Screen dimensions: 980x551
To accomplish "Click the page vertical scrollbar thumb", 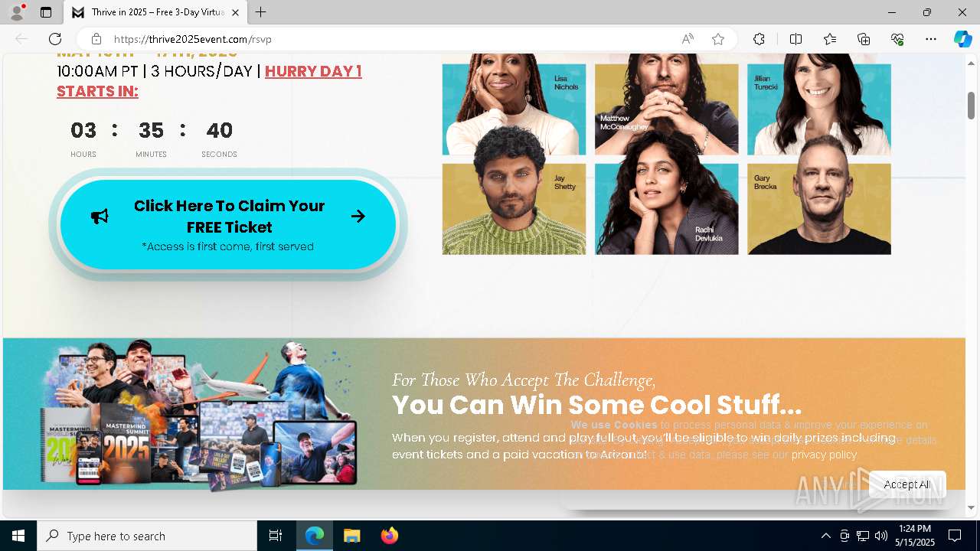I will (971, 105).
